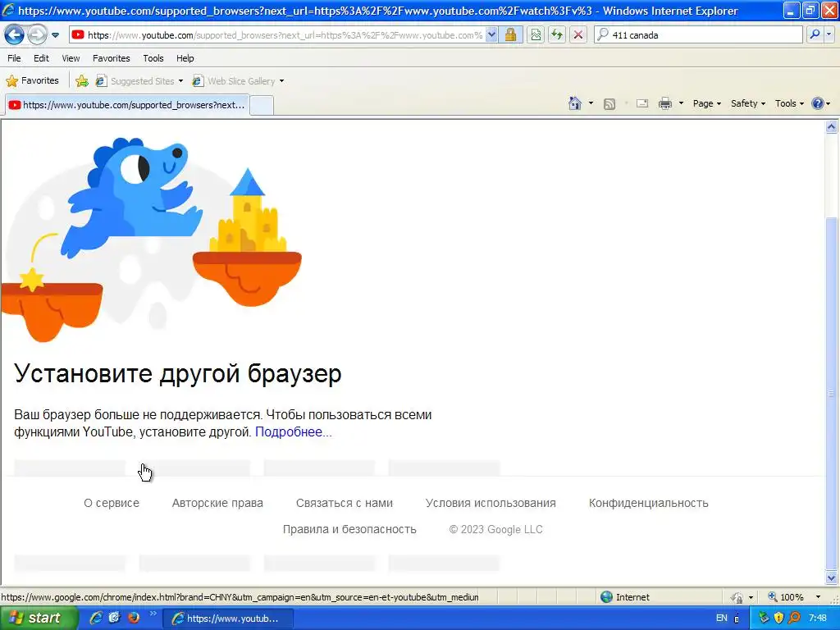This screenshot has width=840, height=630.
Task: Click the scrollbar down arrow
Action: 832,577
